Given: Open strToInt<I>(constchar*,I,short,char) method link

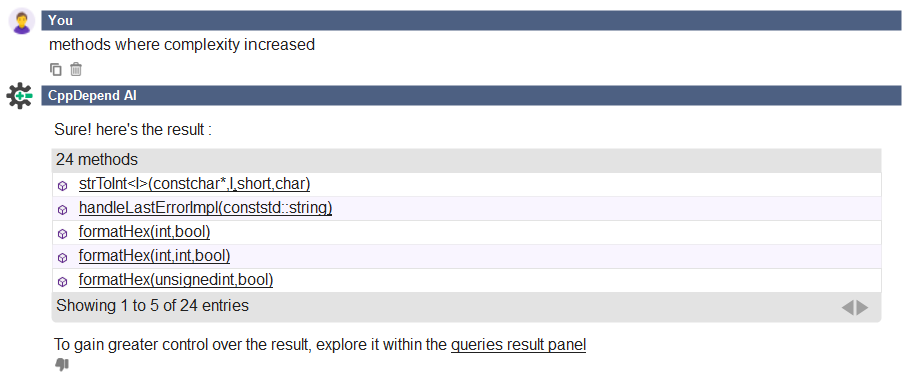Looking at the screenshot, I should (195, 184).
